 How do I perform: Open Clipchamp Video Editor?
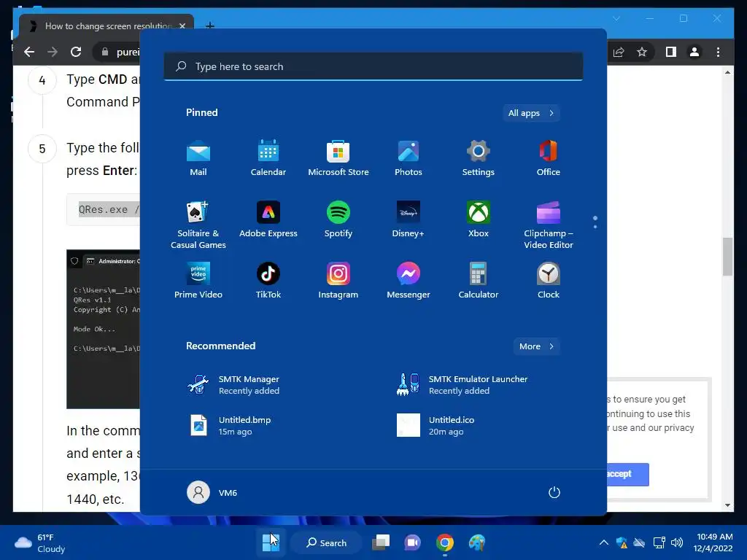pyautogui.click(x=549, y=225)
